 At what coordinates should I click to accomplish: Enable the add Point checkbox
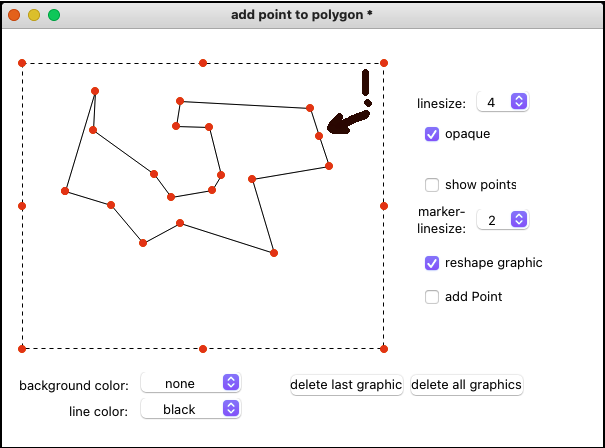432,297
